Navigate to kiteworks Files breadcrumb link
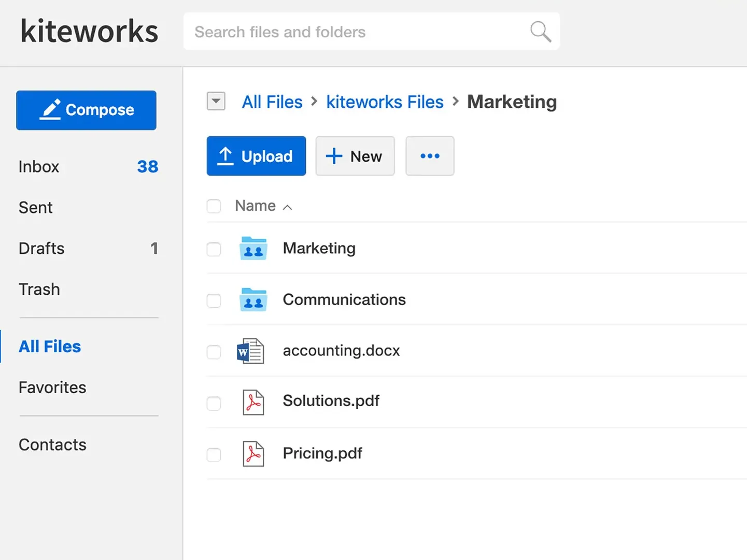The height and width of the screenshot is (560, 747). point(385,102)
